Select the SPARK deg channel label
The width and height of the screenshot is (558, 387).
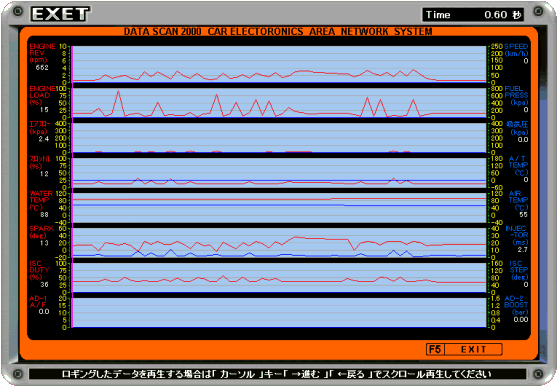[42, 232]
